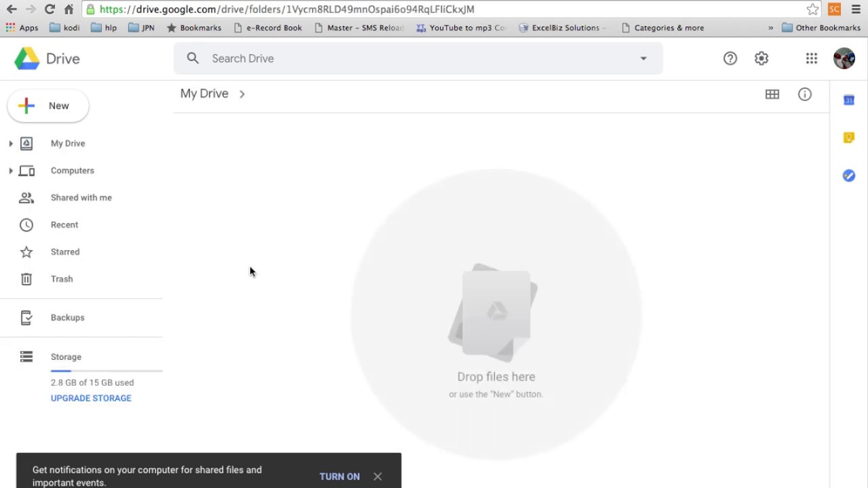Click the My Drive sidebar icon

26,143
